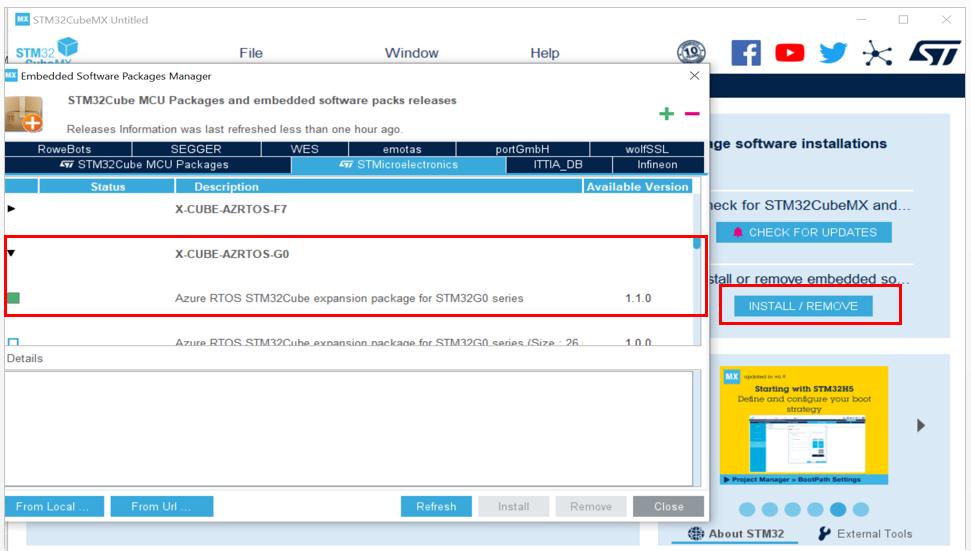971x551 pixels.
Task: Collapse the X-CUBE-AZRTOS-G0 row
Action: coord(11,253)
